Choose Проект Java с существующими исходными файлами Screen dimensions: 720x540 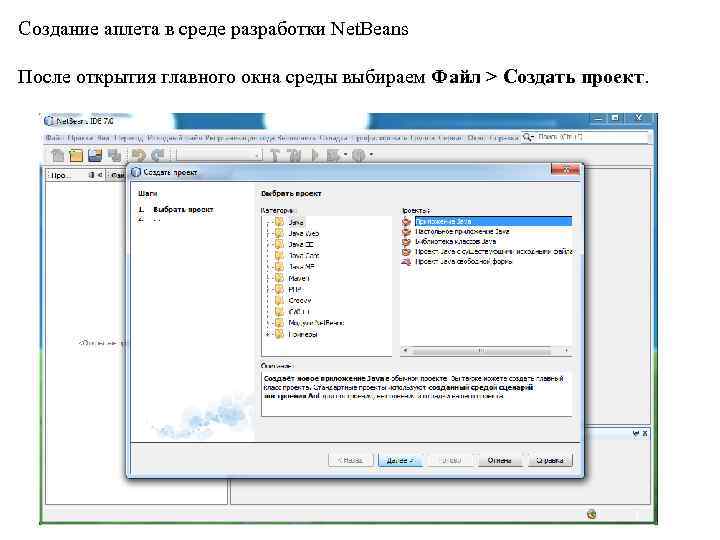tap(494, 252)
